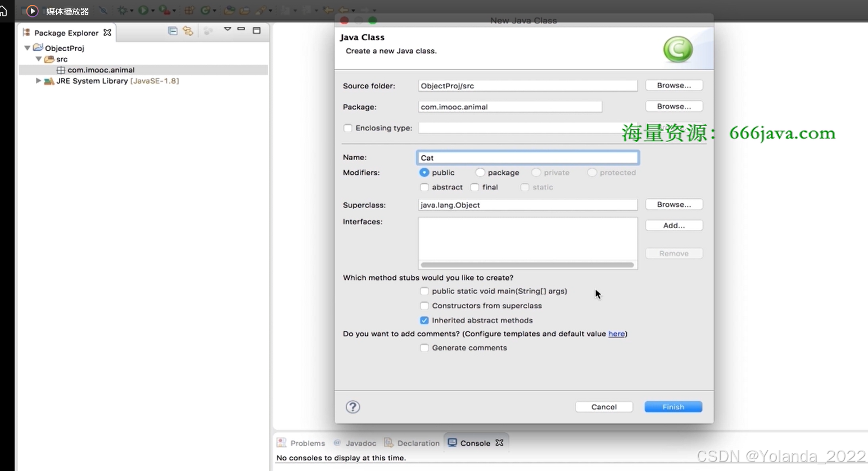Open dropdown arrow next to New Class icon
The width and height of the screenshot is (868, 471).
(x=215, y=11)
